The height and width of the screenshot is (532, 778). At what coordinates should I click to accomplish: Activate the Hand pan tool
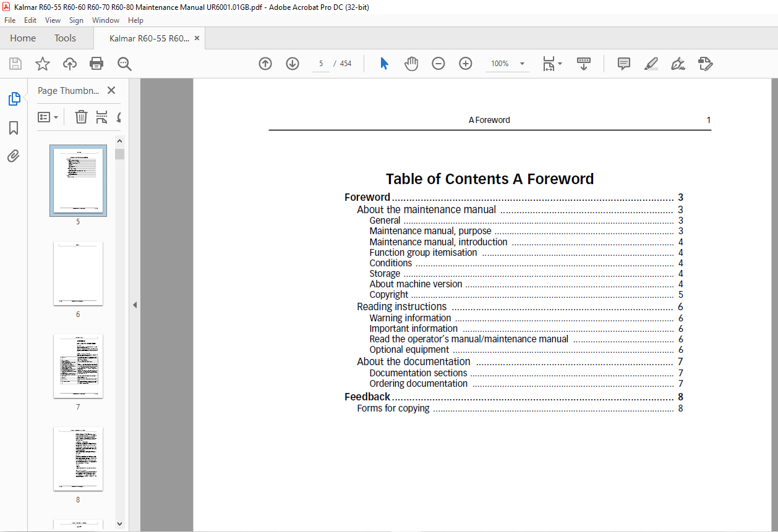411,64
